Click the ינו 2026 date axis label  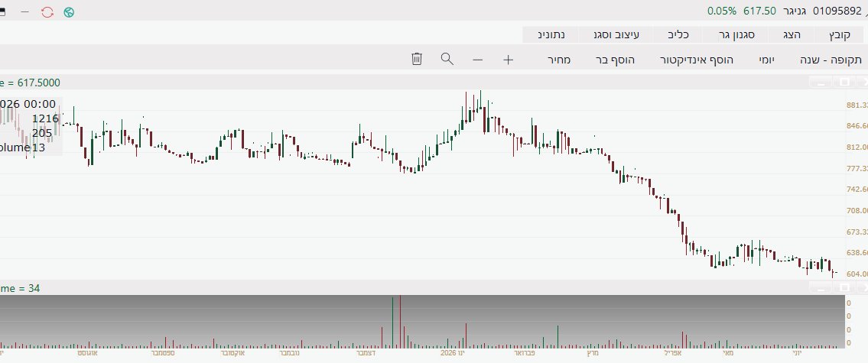[x=452, y=352]
